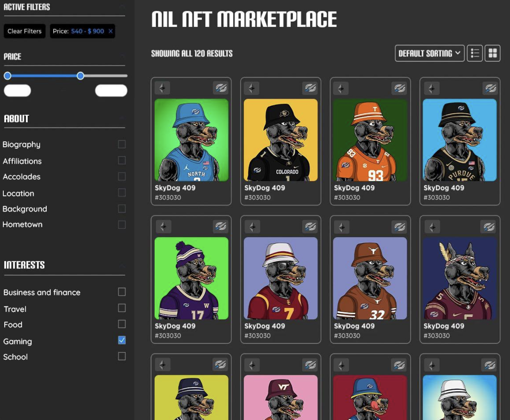Open the SkyDog in Purdue jersey image
Screen dimensions: 510x420
pyautogui.click(x=460, y=140)
